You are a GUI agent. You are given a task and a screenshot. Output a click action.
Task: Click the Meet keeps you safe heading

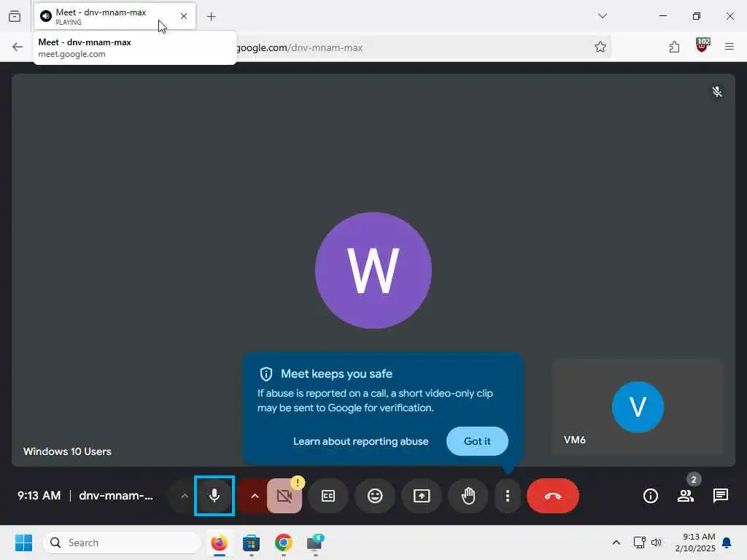[336, 374]
